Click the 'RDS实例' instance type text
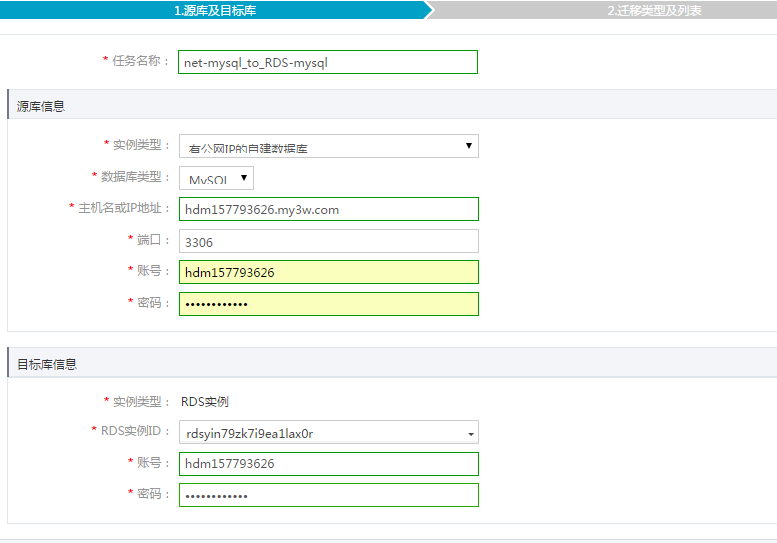Screen dimensions: 777x543 pos(205,402)
